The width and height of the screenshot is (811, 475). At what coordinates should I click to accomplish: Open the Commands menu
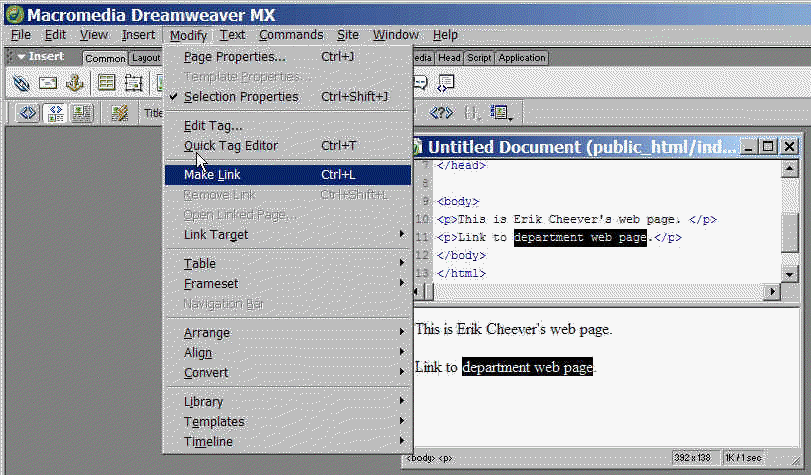tap(291, 35)
